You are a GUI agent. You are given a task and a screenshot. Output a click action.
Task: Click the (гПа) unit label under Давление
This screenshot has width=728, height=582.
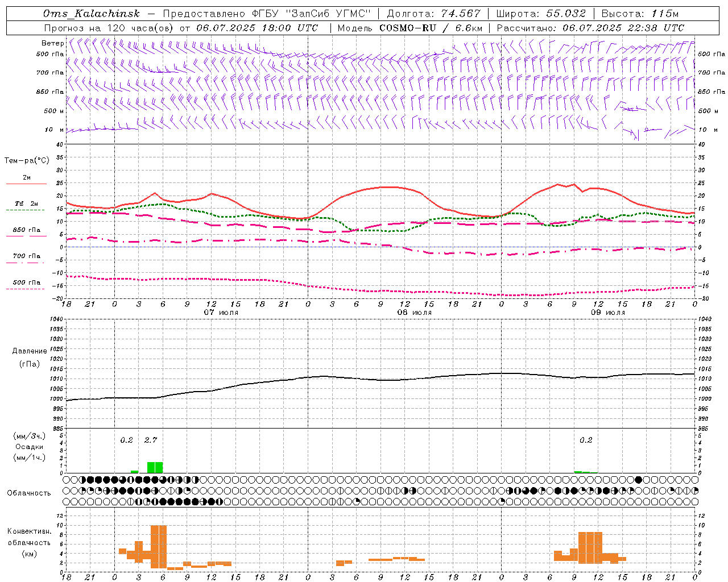(x=30, y=364)
